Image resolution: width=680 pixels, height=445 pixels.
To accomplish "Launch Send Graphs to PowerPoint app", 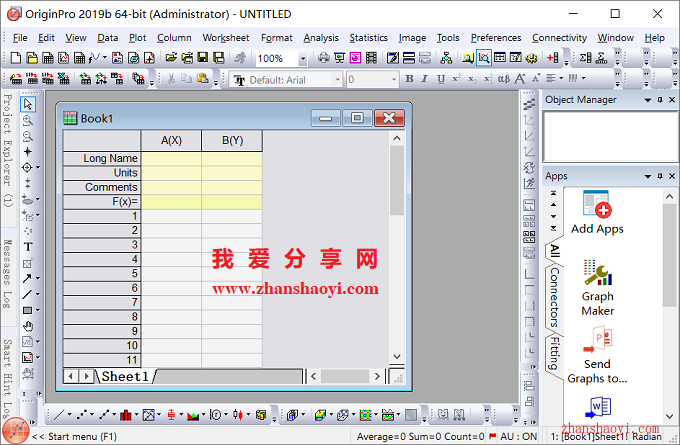I will click(x=597, y=356).
